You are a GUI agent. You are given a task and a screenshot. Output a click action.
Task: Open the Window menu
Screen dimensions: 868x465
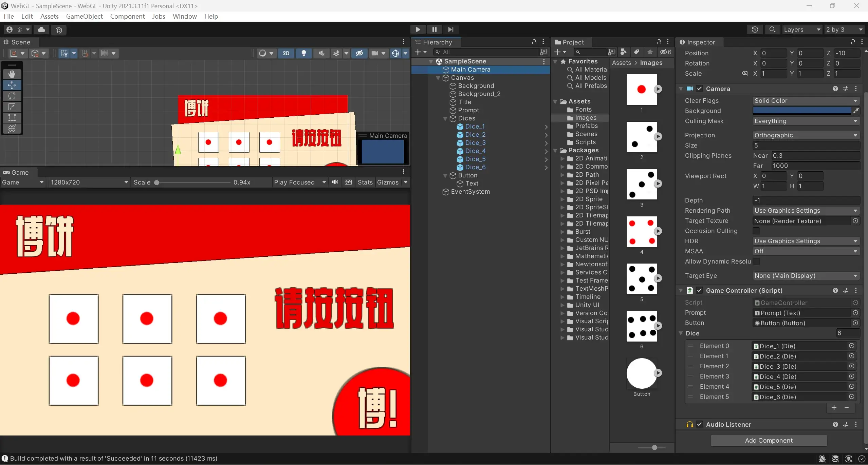tap(184, 16)
